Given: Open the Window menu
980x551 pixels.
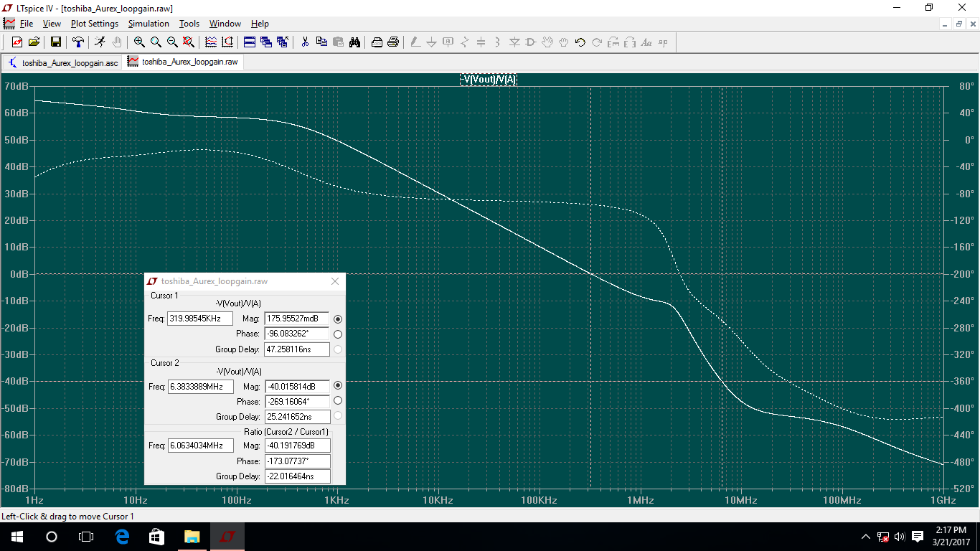Looking at the screenshot, I should [225, 24].
